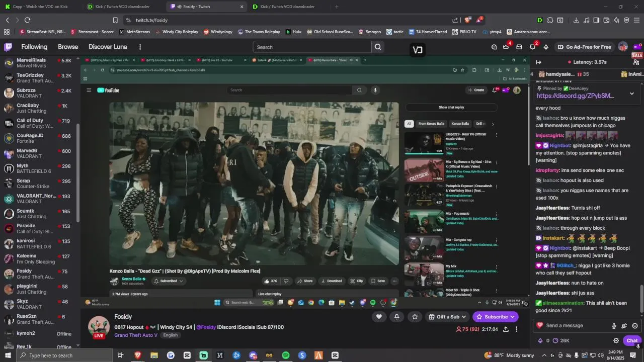Viewport: 644px width, 362px height.
Task: Click the Brave Rewards triangle icon
Action: pyautogui.click(x=478, y=20)
